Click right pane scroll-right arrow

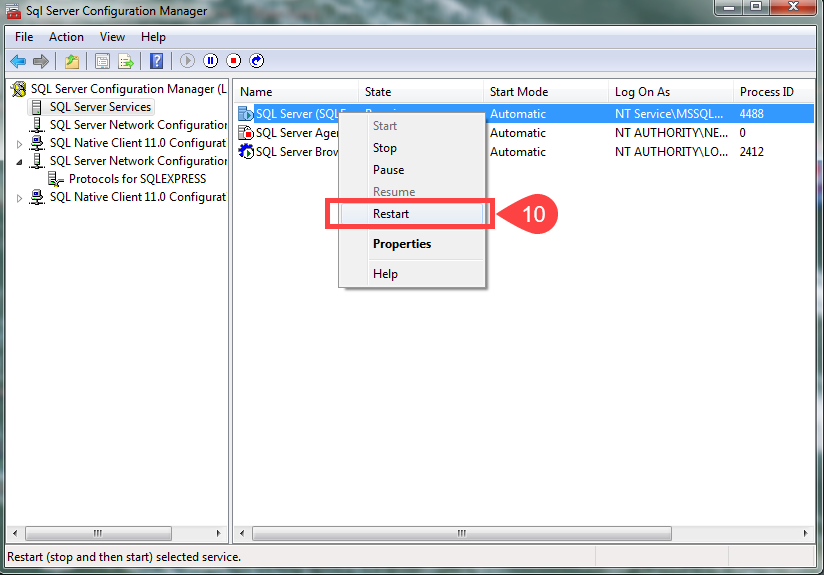[806, 533]
